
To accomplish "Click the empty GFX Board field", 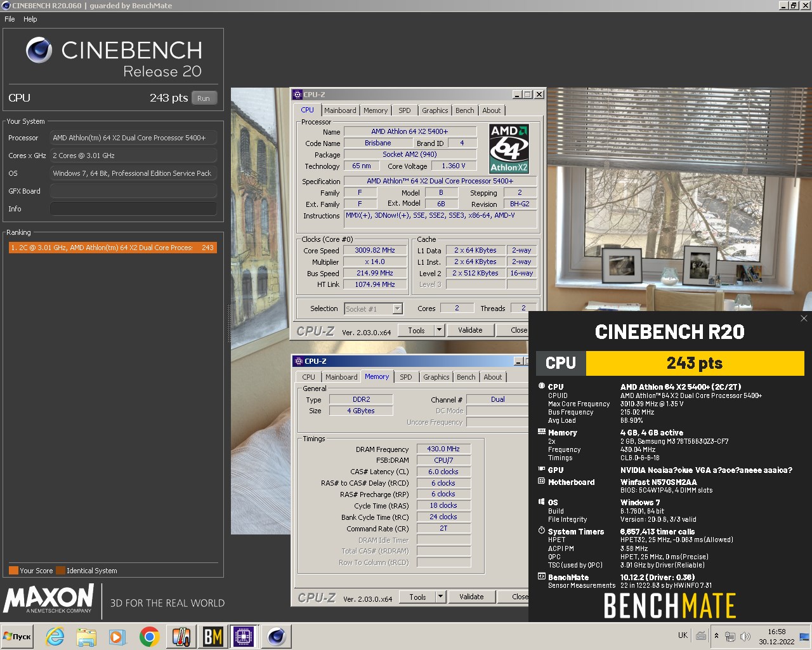I will click(x=133, y=191).
